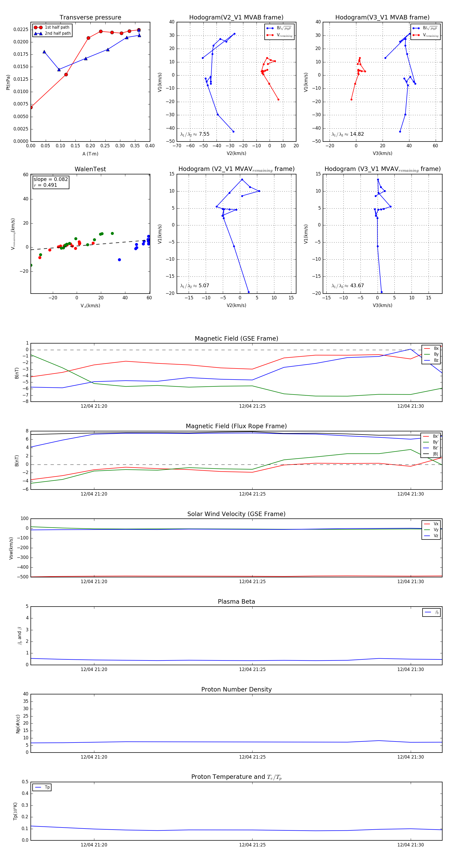Click the "Magnetic Field (GSE Frame)" title
Viewport: 473px width, 868px height.
pos(236,339)
